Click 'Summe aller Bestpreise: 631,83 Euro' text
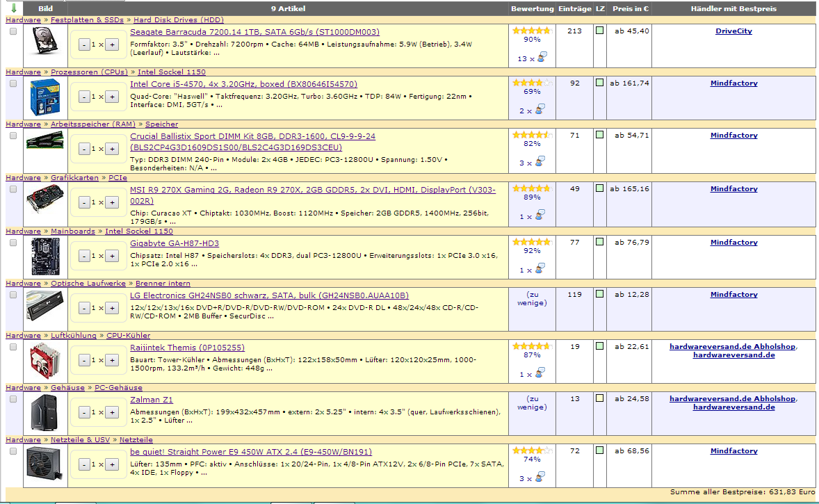Screen dimensions: 819x504 743,492
